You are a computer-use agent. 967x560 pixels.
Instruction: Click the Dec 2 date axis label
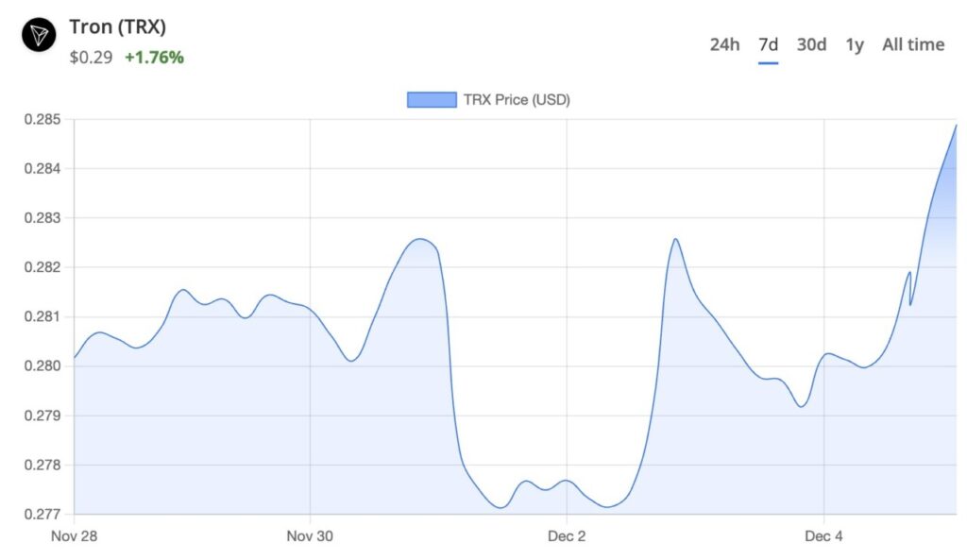(x=566, y=535)
